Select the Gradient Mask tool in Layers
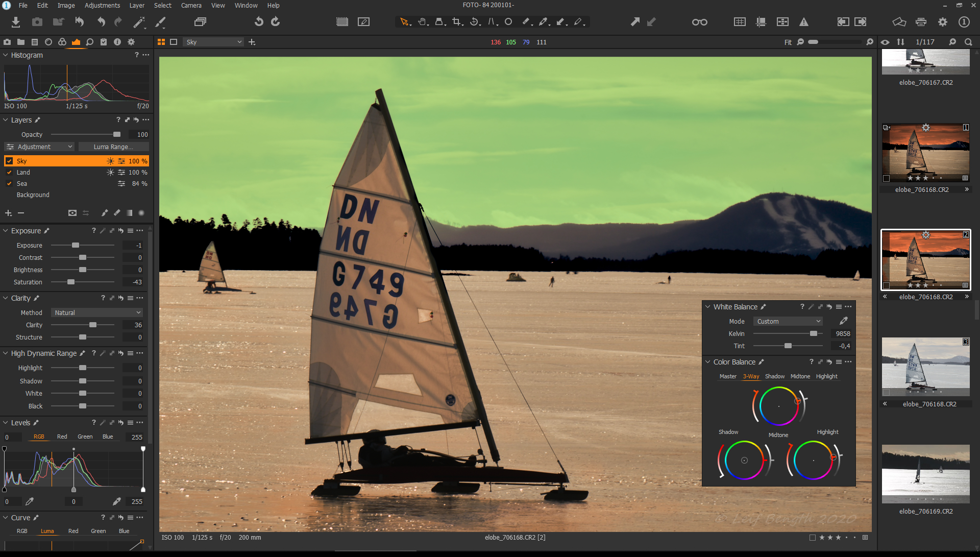980x557 pixels. point(129,213)
